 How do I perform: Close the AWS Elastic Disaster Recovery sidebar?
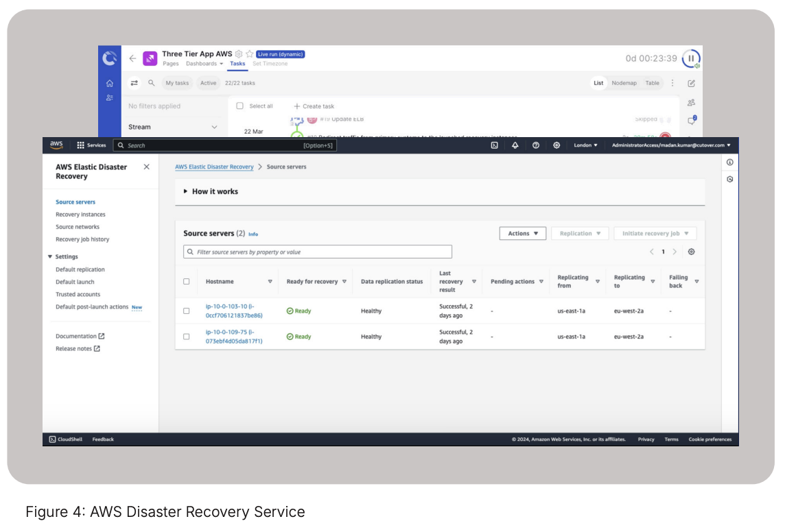[x=147, y=167]
